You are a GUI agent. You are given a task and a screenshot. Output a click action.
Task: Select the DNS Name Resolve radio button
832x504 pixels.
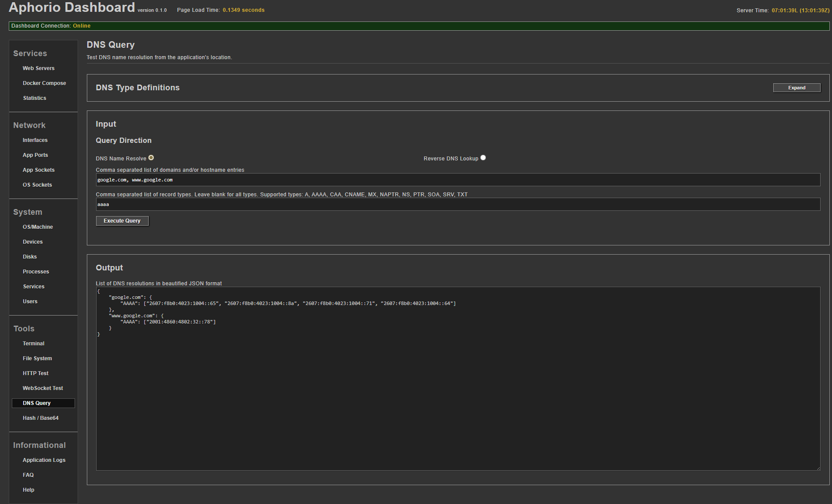pyautogui.click(x=151, y=158)
